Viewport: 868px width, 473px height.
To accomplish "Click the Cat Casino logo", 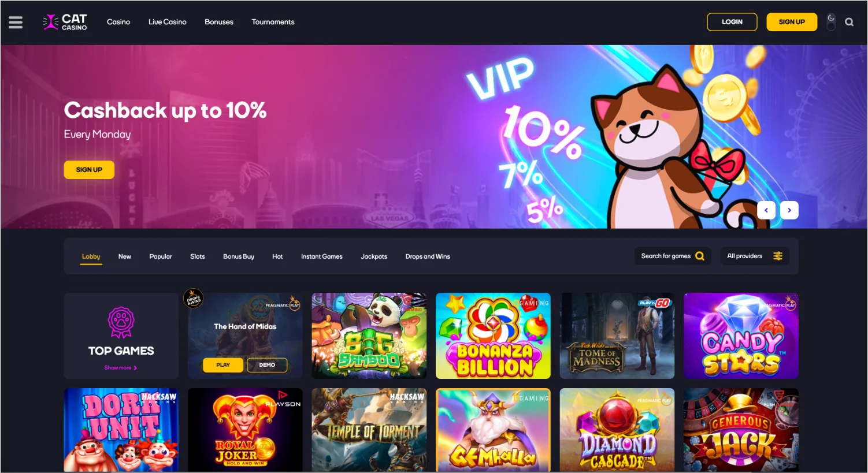I will (65, 22).
